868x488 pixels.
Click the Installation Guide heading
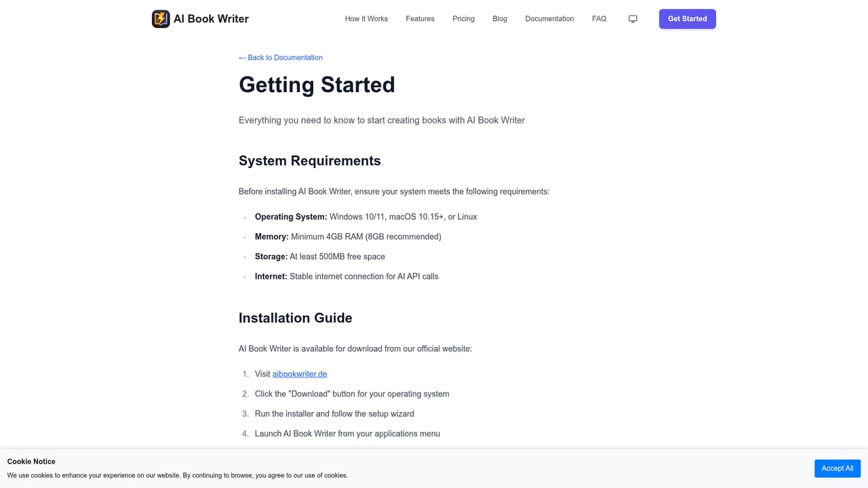coord(296,318)
